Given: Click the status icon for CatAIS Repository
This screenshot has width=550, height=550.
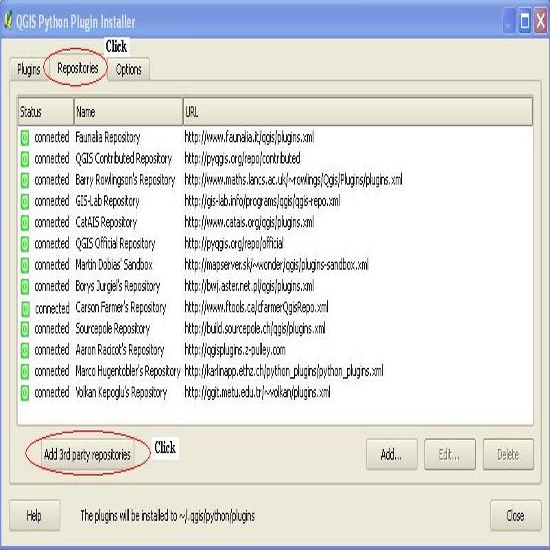Looking at the screenshot, I should pos(25,223).
